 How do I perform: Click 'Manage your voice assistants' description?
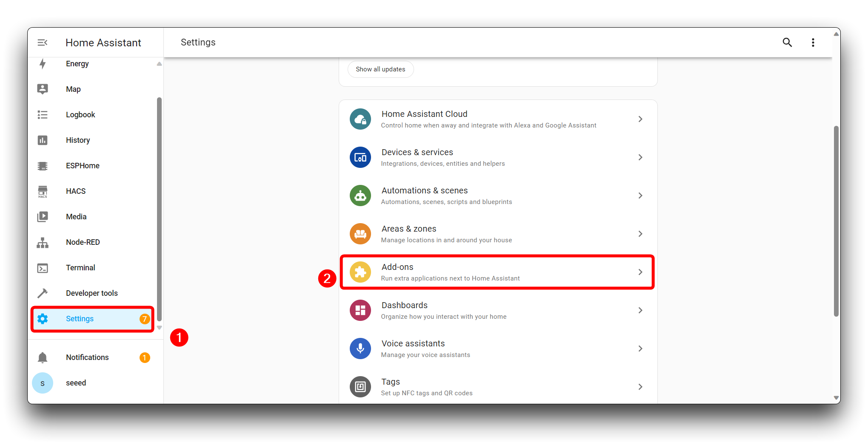pyautogui.click(x=425, y=355)
